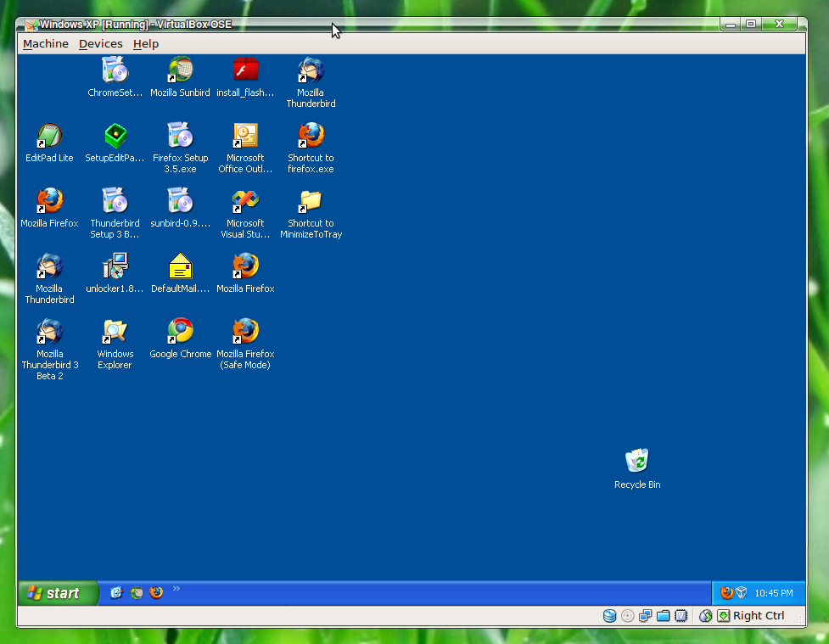The height and width of the screenshot is (644, 829).
Task: Expand the Quick Launch overflow chevron
Action: [176, 589]
